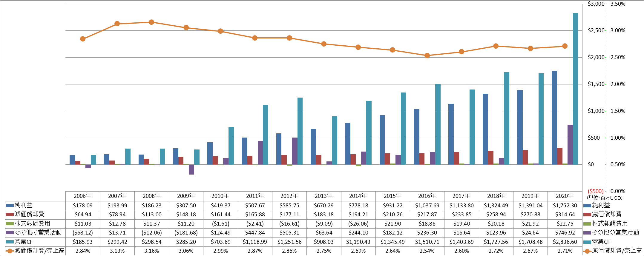This screenshot has height=256, width=644.
Task: Select cell value $746.92
Action: click(565, 232)
